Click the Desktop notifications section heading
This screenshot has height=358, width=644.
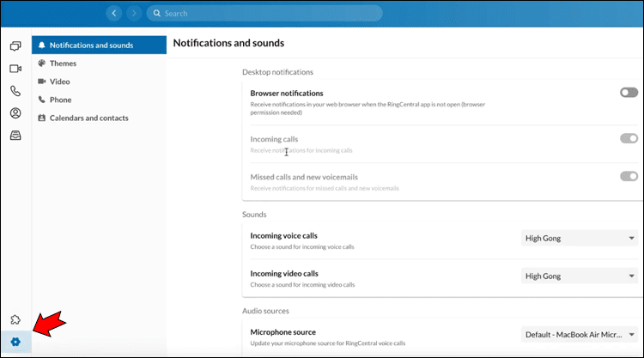pos(277,72)
